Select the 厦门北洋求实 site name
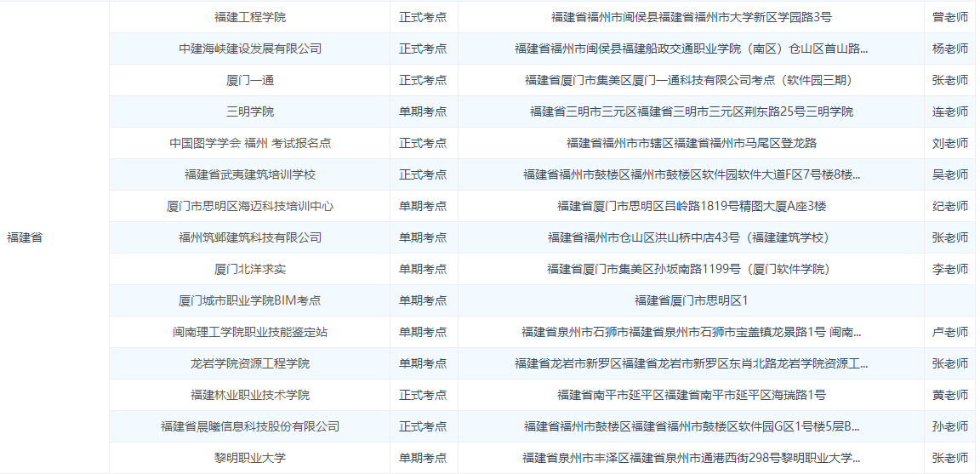 tap(250, 269)
